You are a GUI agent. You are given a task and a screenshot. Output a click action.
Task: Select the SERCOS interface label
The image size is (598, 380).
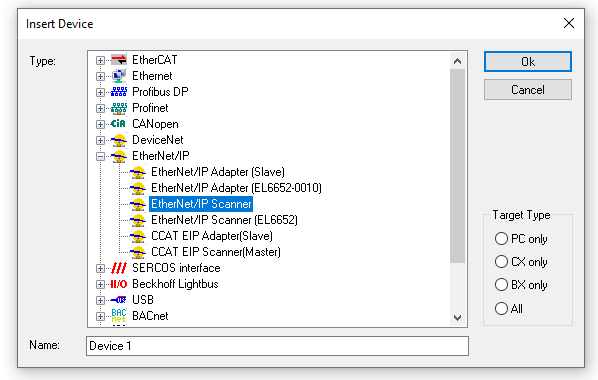click(x=176, y=268)
